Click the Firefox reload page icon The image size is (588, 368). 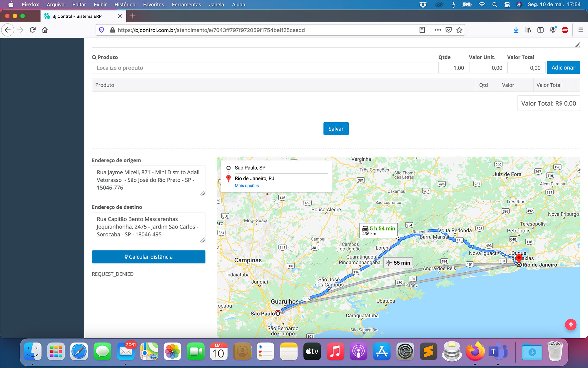[x=33, y=30]
